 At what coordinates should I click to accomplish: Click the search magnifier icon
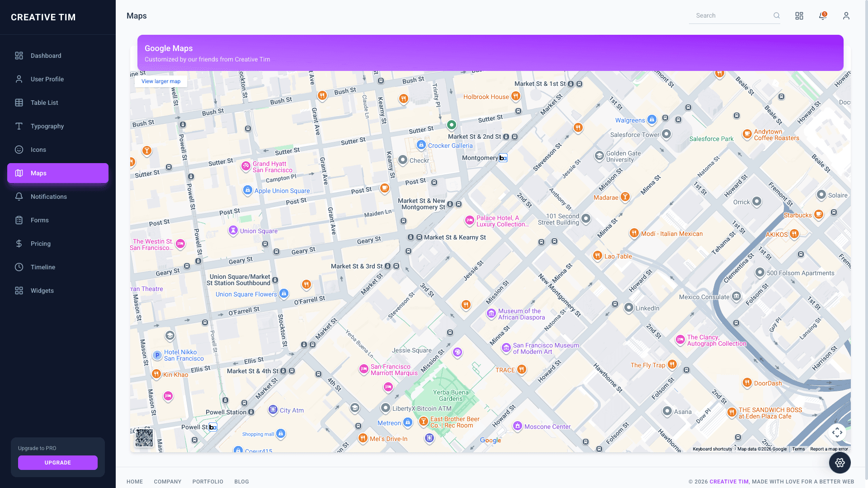coord(776,15)
